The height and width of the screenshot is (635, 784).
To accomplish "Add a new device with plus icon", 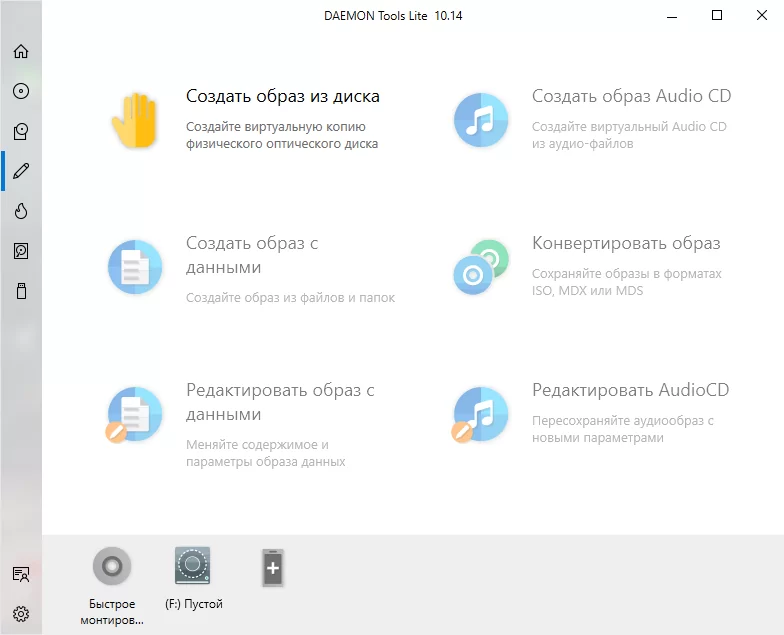I will tap(273, 568).
